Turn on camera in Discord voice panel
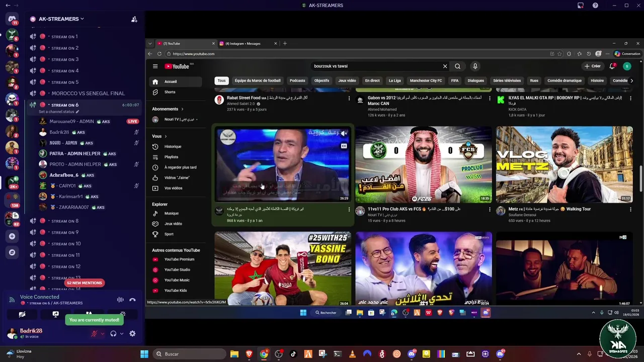The image size is (644, 362). click(x=22, y=314)
